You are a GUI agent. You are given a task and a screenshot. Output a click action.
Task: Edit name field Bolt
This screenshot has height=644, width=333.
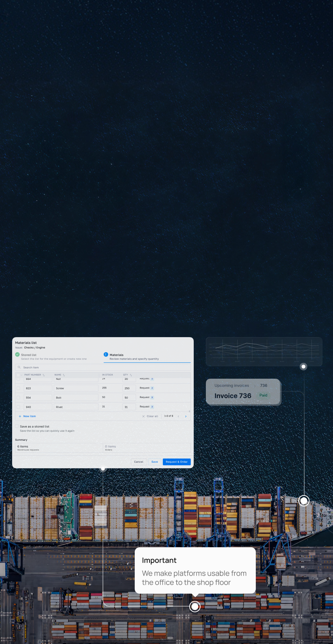pos(76,398)
